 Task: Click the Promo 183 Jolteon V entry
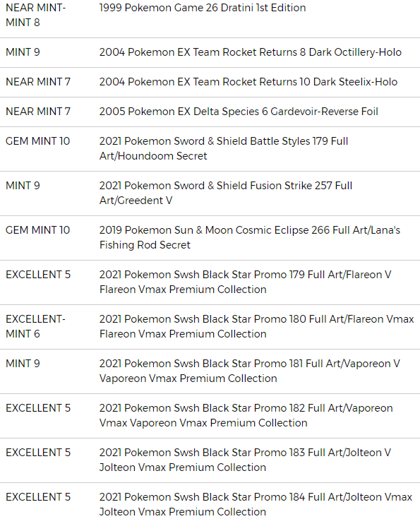point(245,460)
